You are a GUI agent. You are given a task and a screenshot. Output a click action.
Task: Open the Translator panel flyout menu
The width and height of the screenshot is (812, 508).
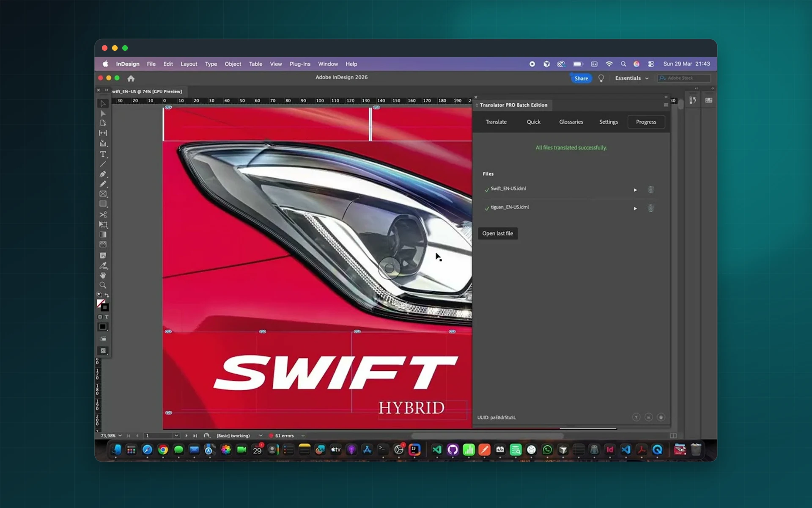666,105
